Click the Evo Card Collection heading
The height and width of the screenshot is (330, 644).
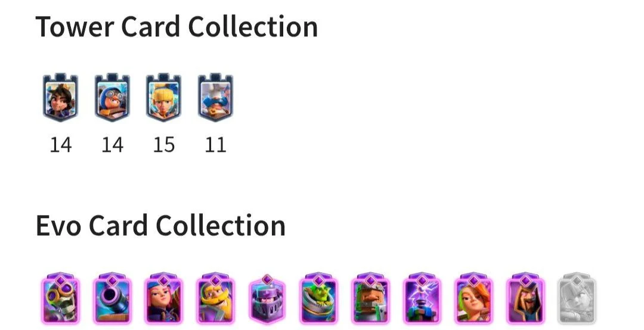pos(160,225)
